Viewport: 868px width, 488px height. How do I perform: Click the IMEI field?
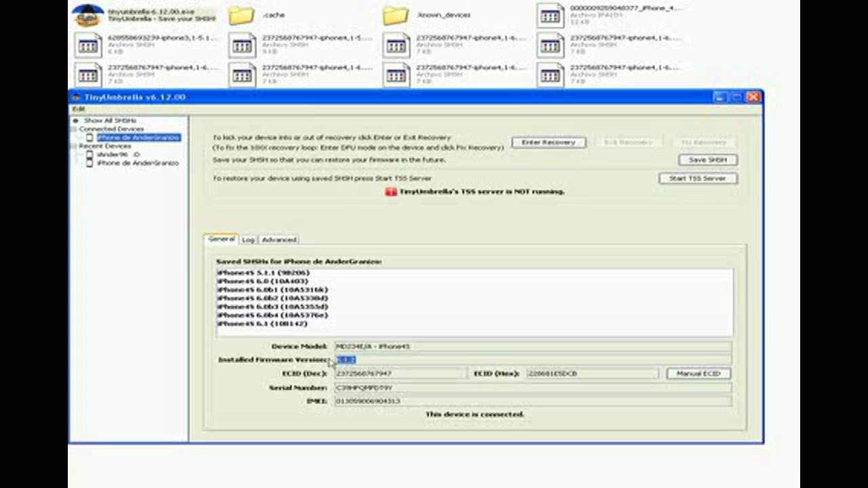click(x=533, y=401)
